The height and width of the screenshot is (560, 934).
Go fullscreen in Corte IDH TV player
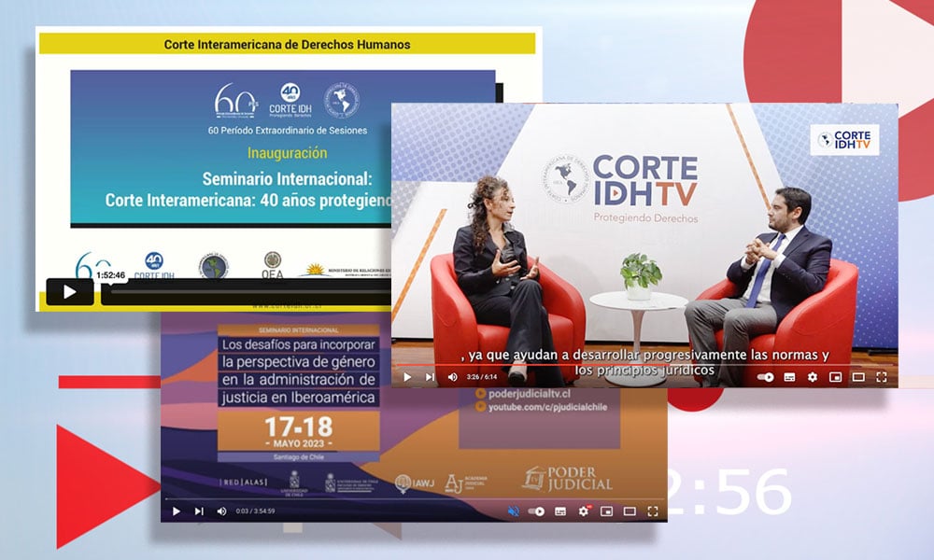coord(882,377)
